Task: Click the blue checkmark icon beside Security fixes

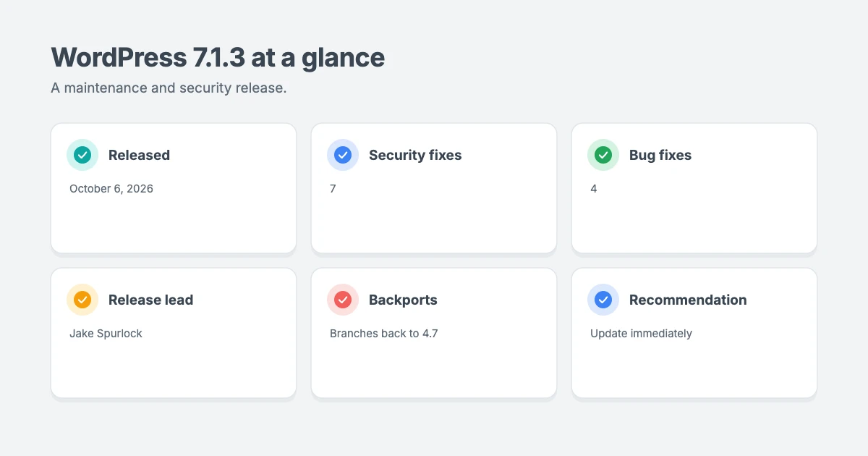Action: [343, 155]
